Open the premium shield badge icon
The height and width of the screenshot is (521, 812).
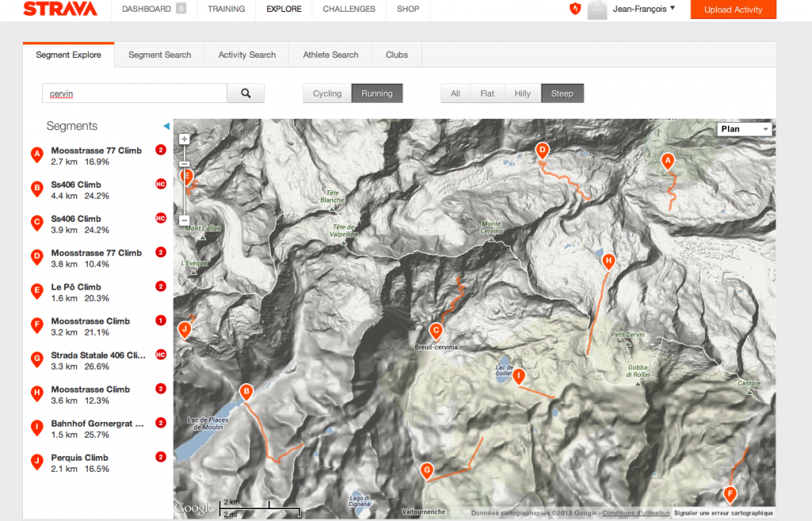point(575,9)
